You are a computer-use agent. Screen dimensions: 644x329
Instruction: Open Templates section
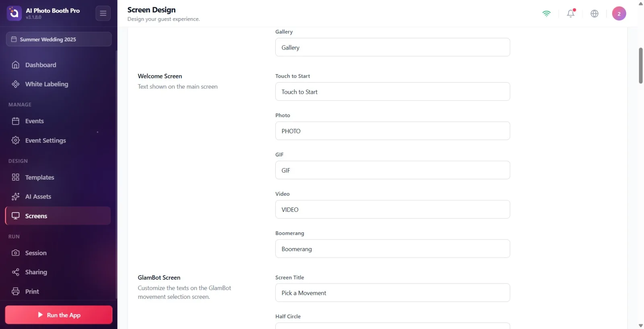point(58,178)
